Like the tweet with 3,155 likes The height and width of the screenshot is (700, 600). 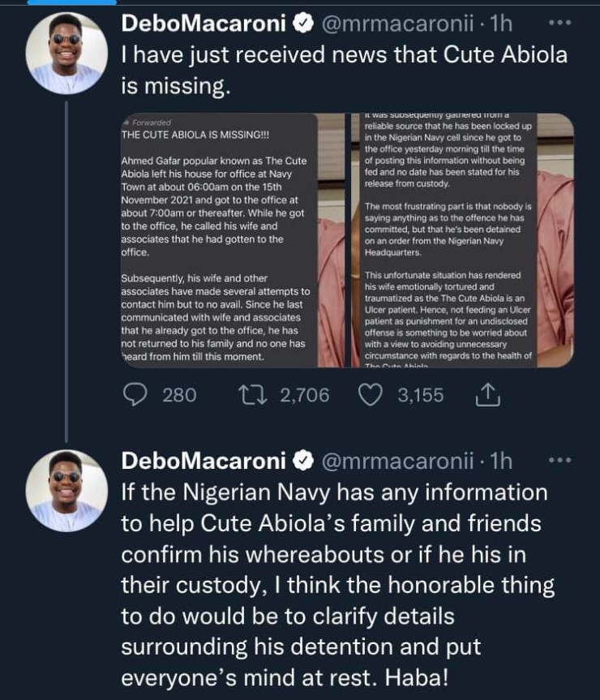tap(370, 395)
